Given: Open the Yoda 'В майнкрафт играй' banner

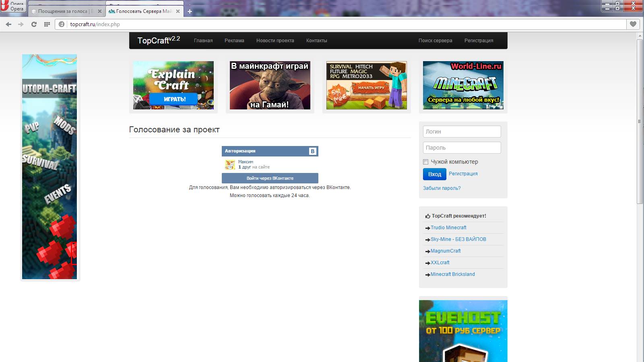Looking at the screenshot, I should pyautogui.click(x=270, y=85).
